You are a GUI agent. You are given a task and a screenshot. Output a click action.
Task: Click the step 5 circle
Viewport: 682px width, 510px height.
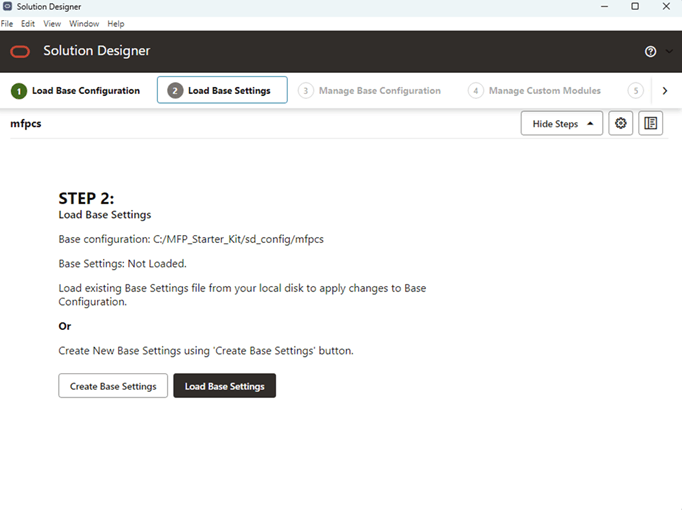[635, 91]
